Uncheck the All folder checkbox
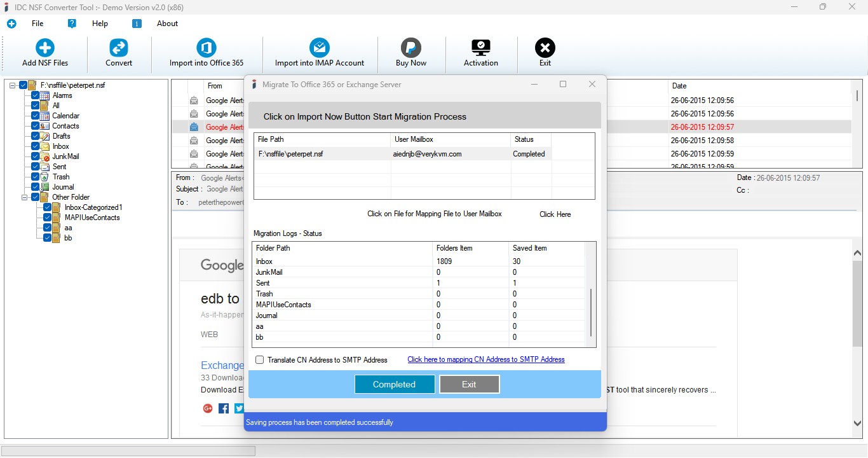The width and height of the screenshot is (868, 458). [x=36, y=106]
